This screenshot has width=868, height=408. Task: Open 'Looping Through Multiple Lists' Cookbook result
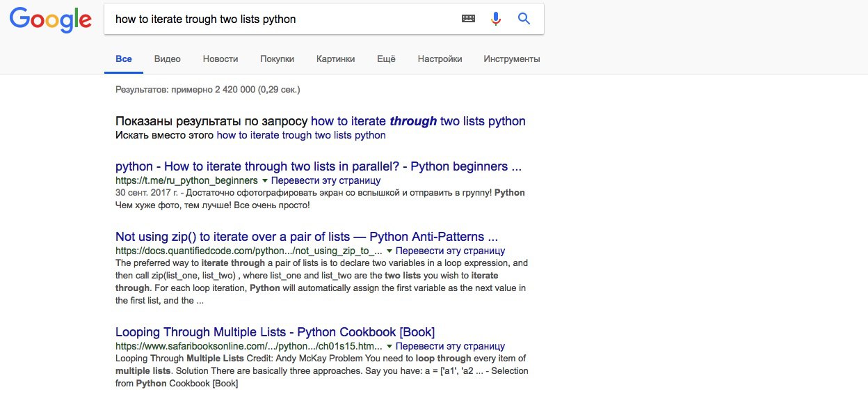point(275,332)
